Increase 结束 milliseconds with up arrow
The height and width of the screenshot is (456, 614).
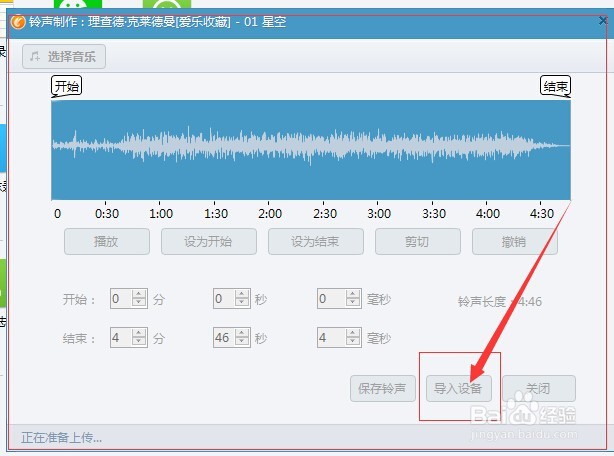[353, 333]
